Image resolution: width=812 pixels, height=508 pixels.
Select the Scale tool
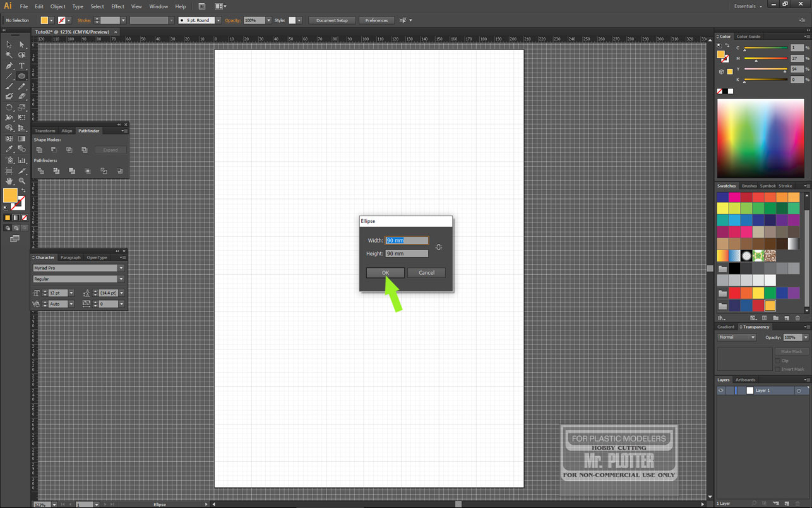pos(21,107)
